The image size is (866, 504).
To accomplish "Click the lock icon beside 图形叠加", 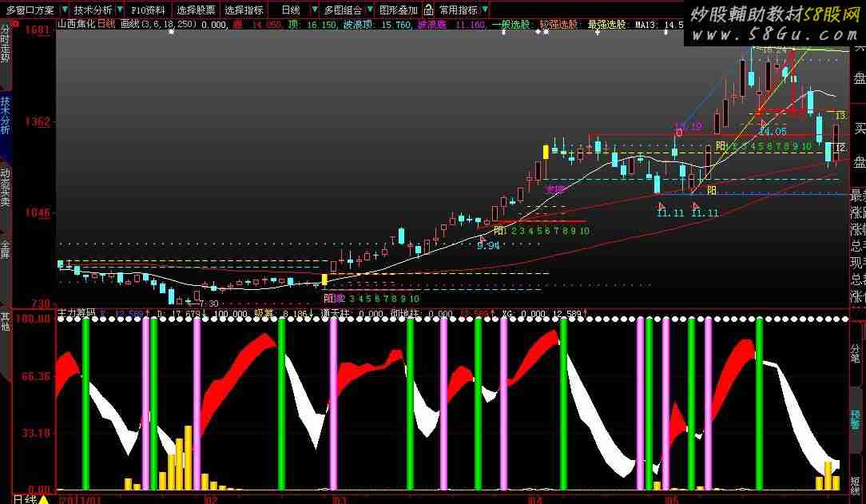I will pos(428,10).
